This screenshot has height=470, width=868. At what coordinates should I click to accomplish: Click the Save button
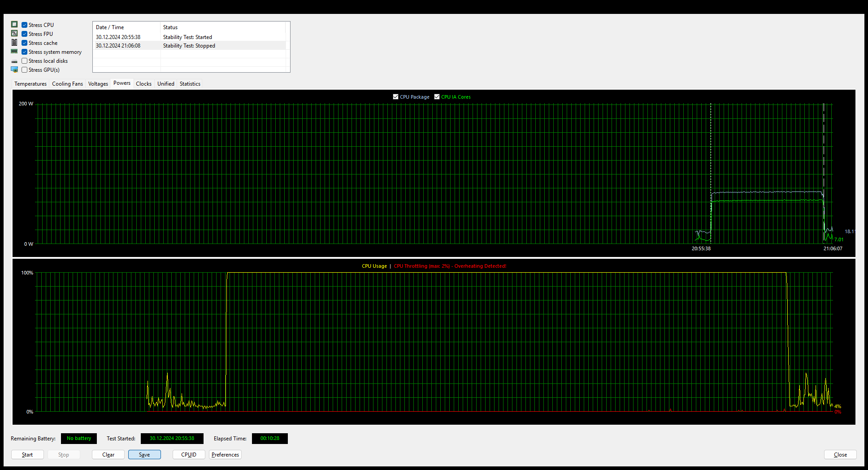point(144,455)
